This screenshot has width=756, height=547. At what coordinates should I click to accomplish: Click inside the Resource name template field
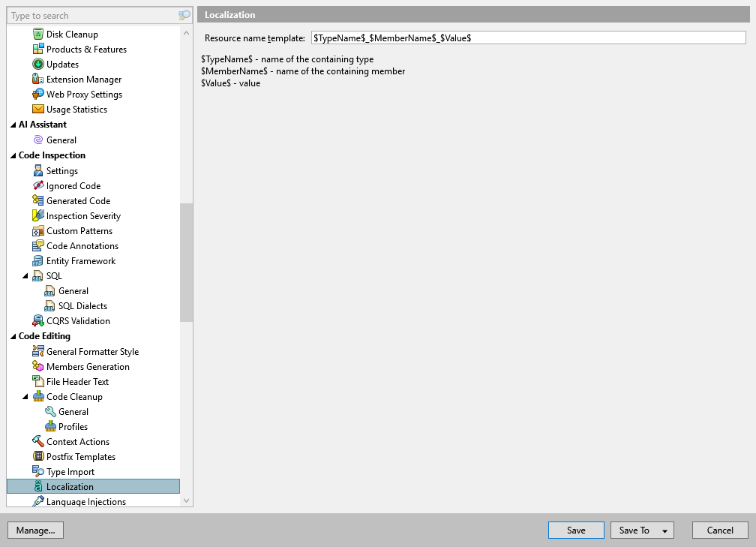click(x=525, y=37)
